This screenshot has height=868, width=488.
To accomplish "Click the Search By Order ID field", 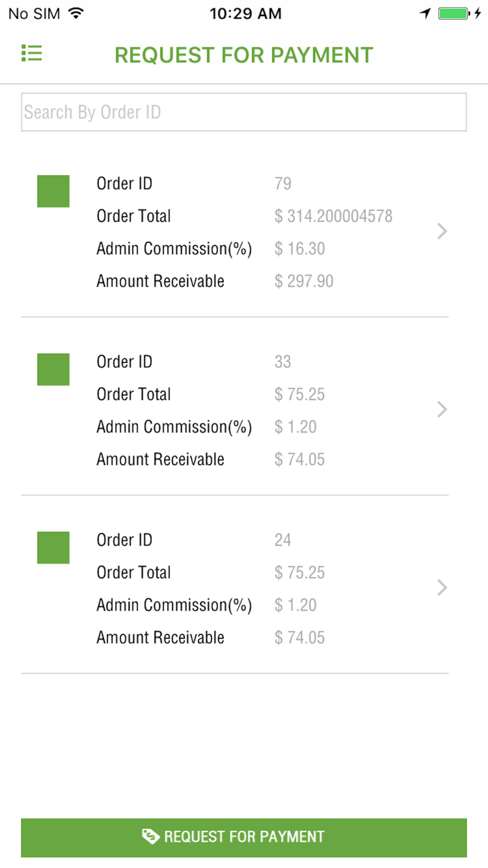I will tap(244, 112).
